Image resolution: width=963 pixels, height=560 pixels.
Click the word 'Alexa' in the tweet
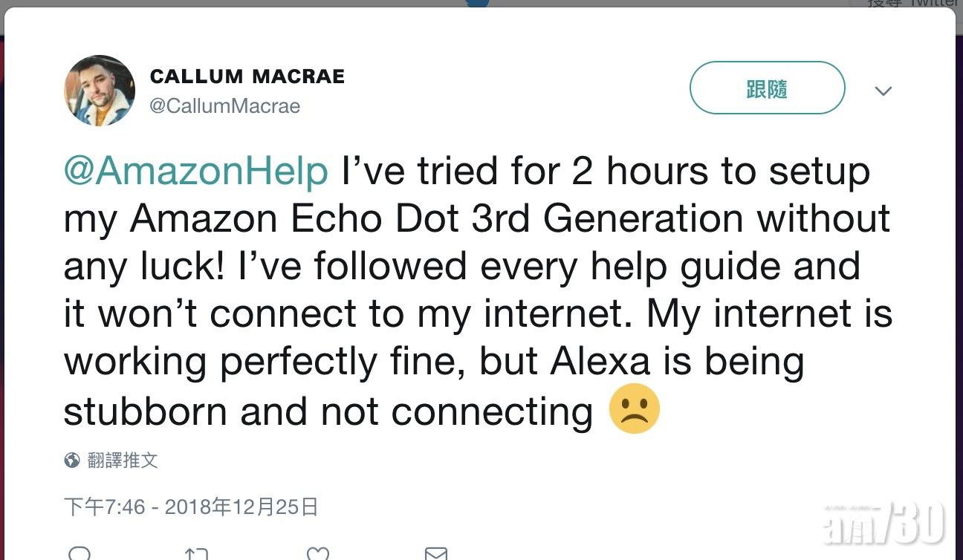(600, 362)
